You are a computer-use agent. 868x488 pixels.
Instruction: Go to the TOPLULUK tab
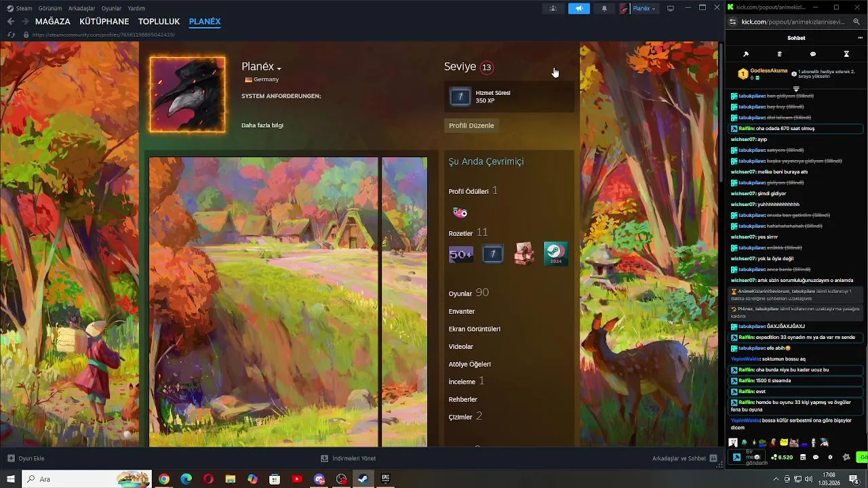[159, 22]
